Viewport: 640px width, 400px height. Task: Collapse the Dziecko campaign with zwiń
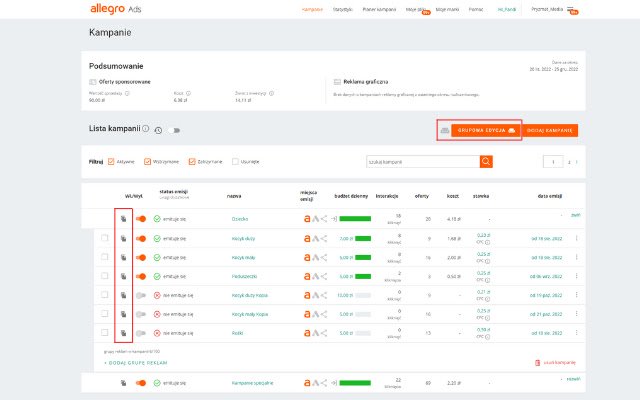coord(576,215)
